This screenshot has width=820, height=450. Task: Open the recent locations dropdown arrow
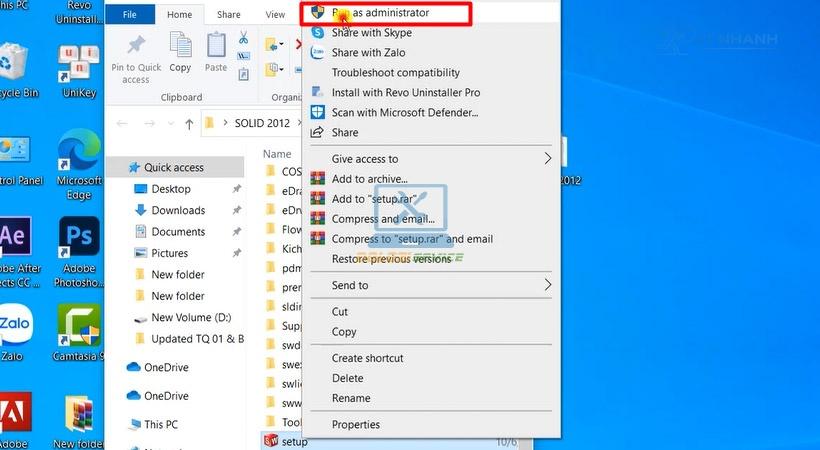(x=169, y=124)
